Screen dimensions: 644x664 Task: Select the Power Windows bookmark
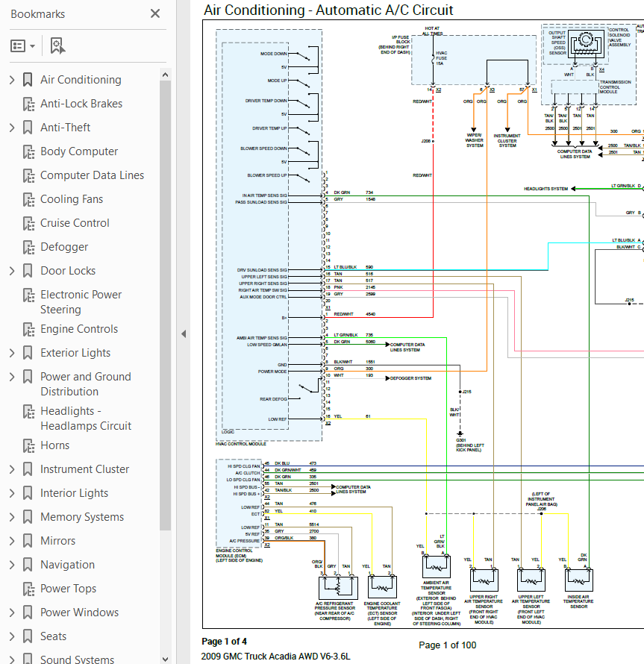[x=79, y=613]
